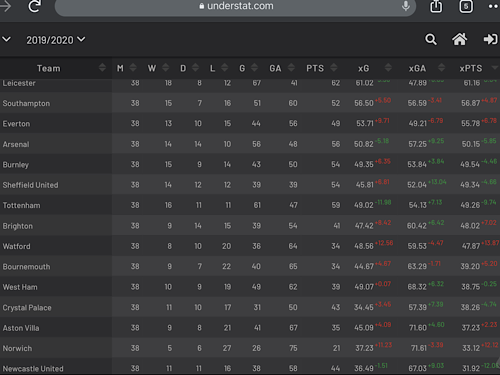The height and width of the screenshot is (375, 500).
Task: Expand the league chevron left of season
Action: click(6, 40)
